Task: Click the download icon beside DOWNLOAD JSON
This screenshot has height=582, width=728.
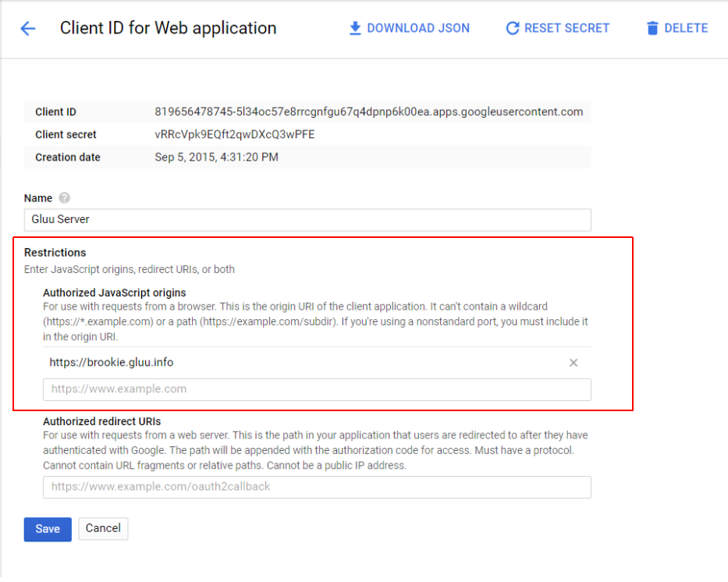Action: click(x=355, y=27)
